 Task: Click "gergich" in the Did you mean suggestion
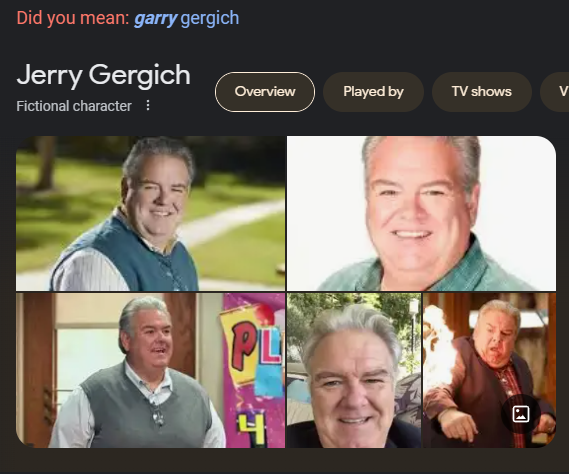point(210,18)
